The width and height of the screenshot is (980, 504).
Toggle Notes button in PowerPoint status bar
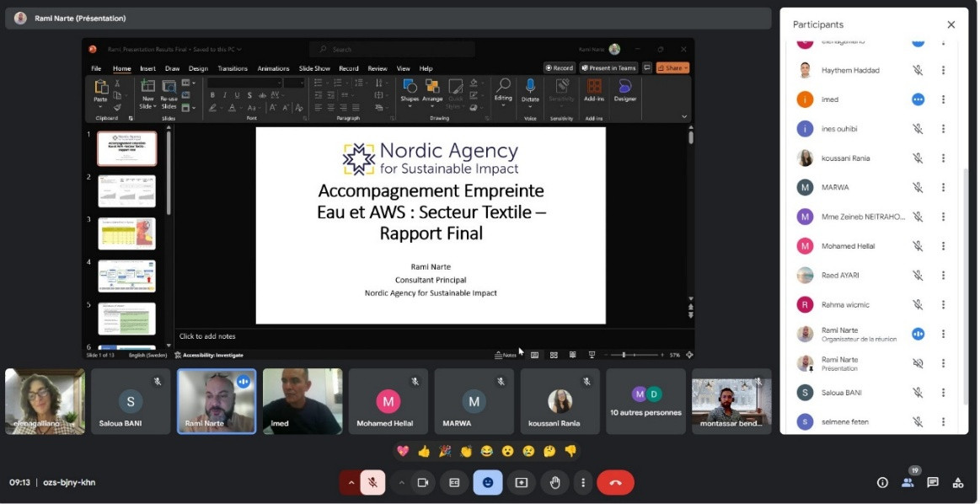(x=506, y=355)
